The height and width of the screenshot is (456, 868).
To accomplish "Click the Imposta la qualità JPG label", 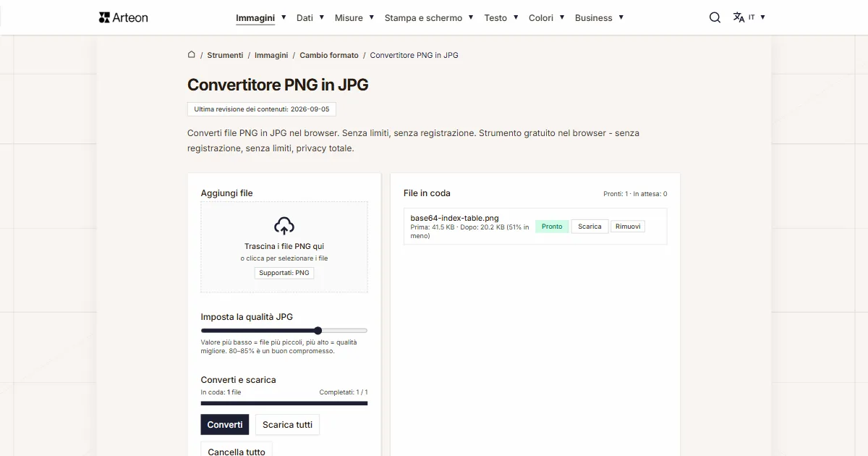I will 247,316.
